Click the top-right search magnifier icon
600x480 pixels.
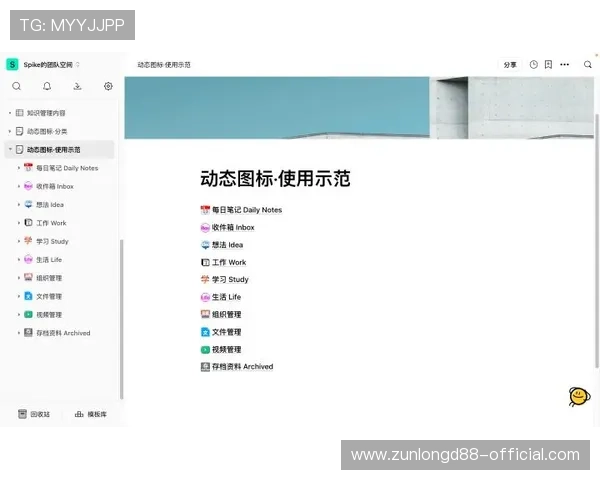point(588,65)
